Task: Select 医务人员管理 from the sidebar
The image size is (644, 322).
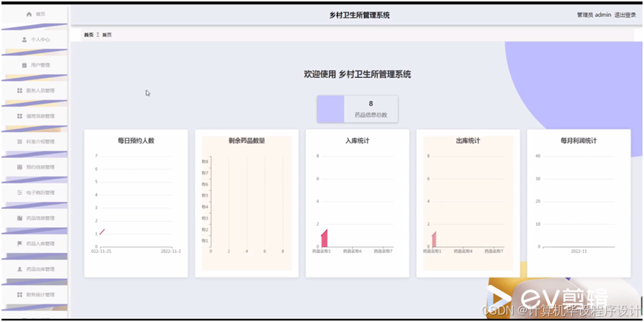Action: coord(35,91)
